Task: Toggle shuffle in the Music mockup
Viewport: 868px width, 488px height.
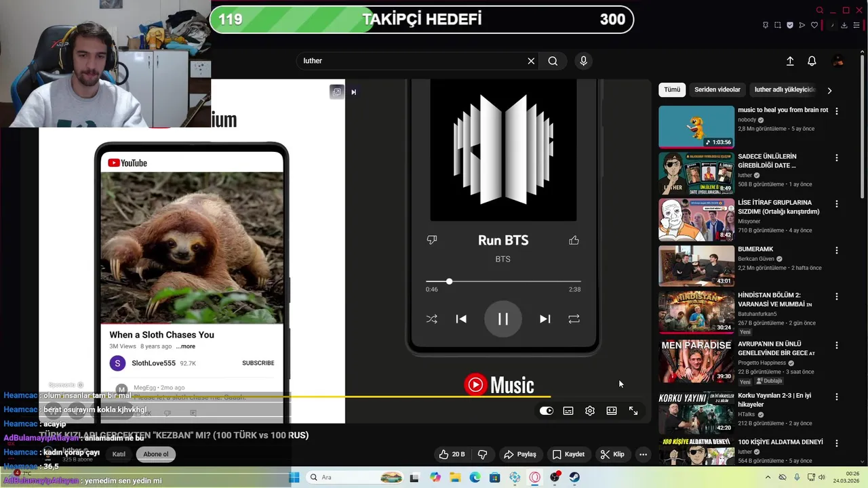Action: tap(431, 319)
